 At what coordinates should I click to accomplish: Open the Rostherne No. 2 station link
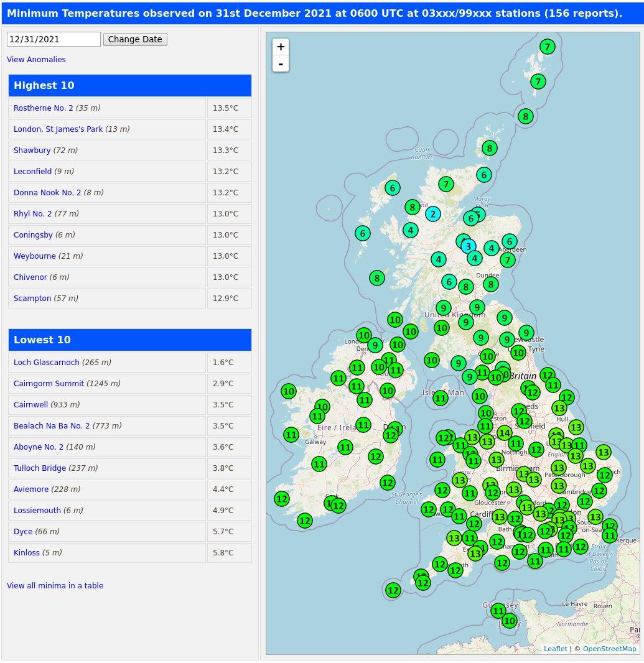point(43,108)
